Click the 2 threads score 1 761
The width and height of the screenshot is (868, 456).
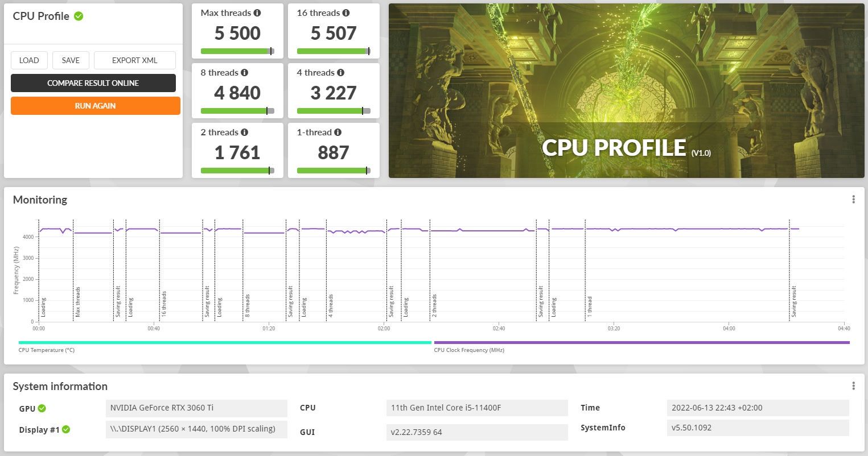(237, 152)
